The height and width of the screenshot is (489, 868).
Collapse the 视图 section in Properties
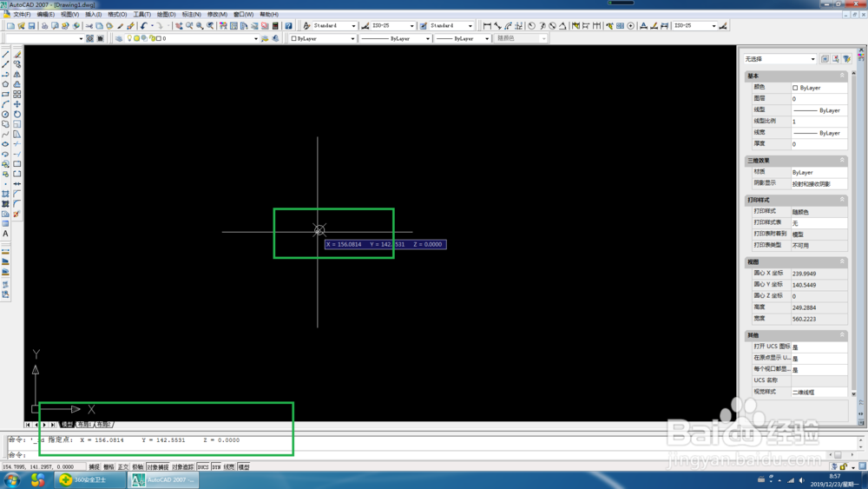(x=842, y=261)
